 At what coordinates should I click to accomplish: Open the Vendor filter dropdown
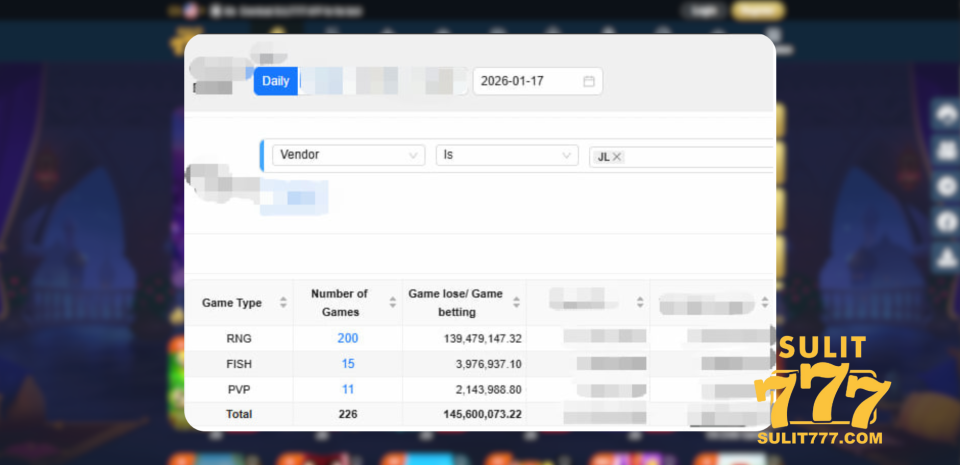pyautogui.click(x=348, y=155)
